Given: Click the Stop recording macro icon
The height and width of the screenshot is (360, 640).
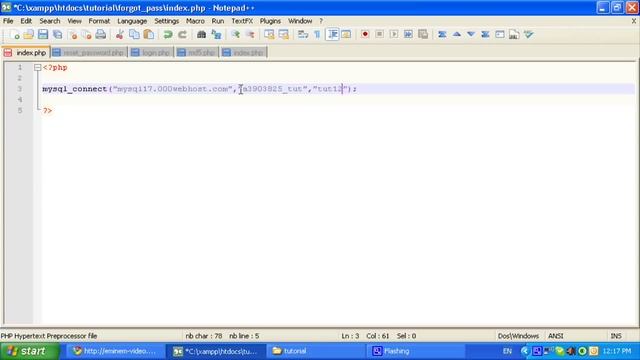Looking at the screenshot, I should click(x=380, y=35).
